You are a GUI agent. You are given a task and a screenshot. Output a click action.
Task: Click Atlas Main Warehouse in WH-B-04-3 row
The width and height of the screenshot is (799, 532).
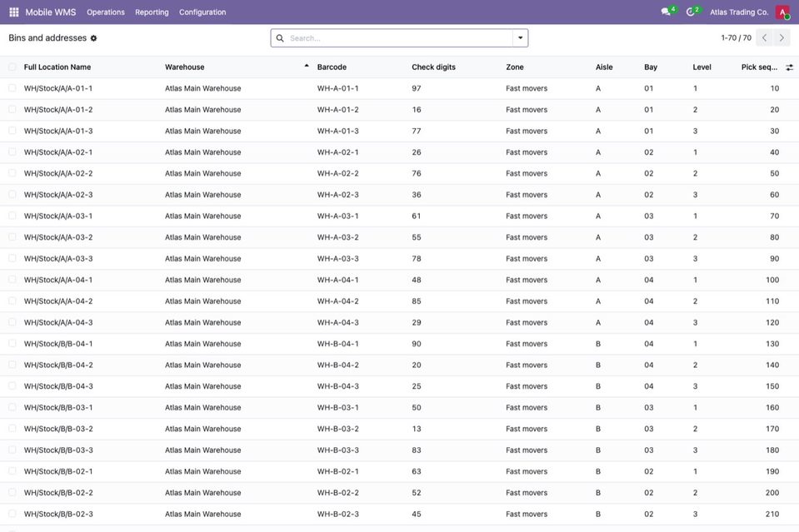coord(202,386)
